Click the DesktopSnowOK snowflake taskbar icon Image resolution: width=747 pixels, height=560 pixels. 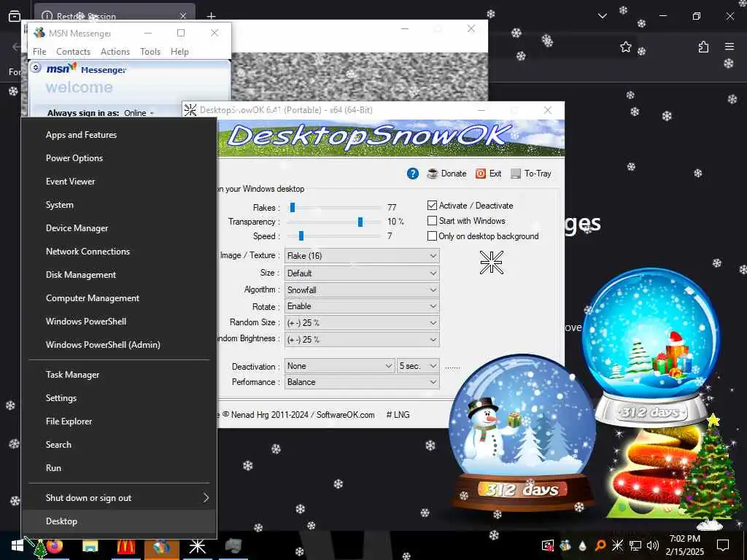(197, 545)
